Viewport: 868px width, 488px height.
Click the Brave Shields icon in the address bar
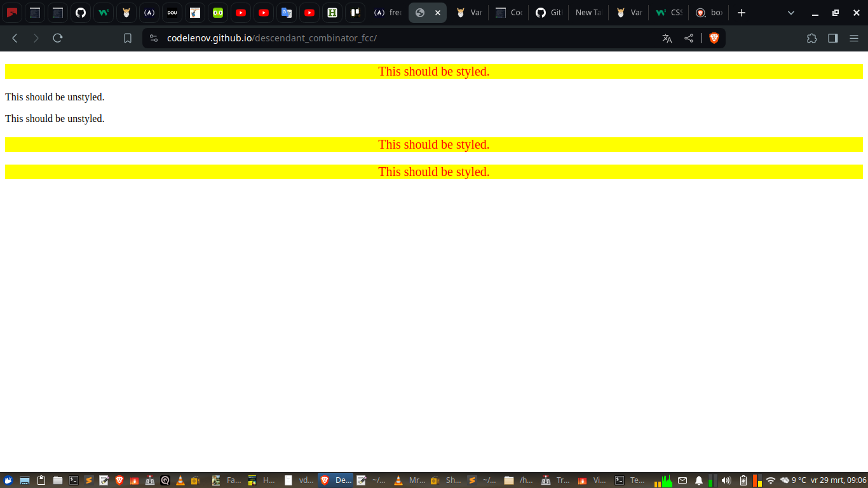714,38
